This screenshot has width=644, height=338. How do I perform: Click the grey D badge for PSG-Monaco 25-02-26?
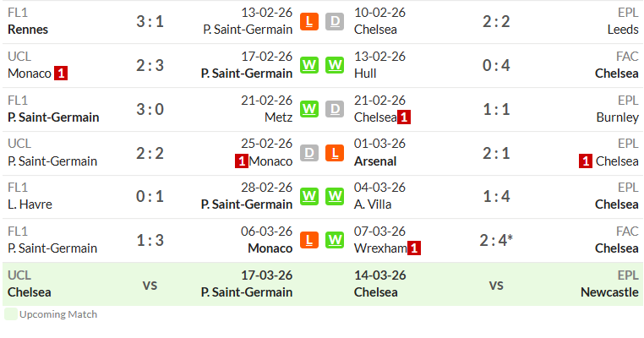(x=308, y=153)
